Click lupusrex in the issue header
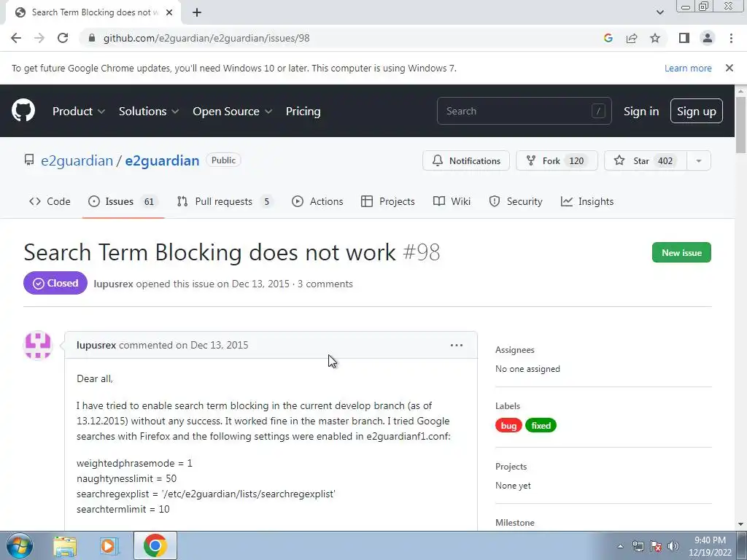The image size is (747, 560). pyautogui.click(x=113, y=284)
